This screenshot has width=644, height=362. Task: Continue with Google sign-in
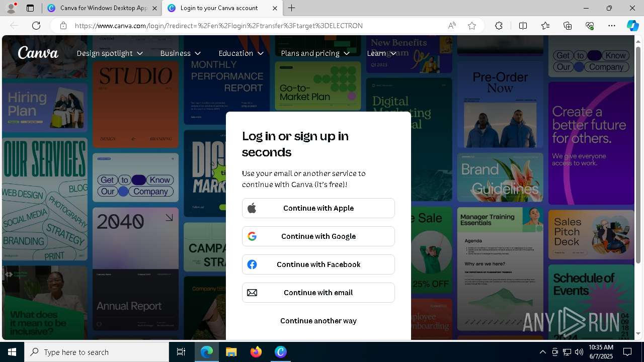(318, 236)
